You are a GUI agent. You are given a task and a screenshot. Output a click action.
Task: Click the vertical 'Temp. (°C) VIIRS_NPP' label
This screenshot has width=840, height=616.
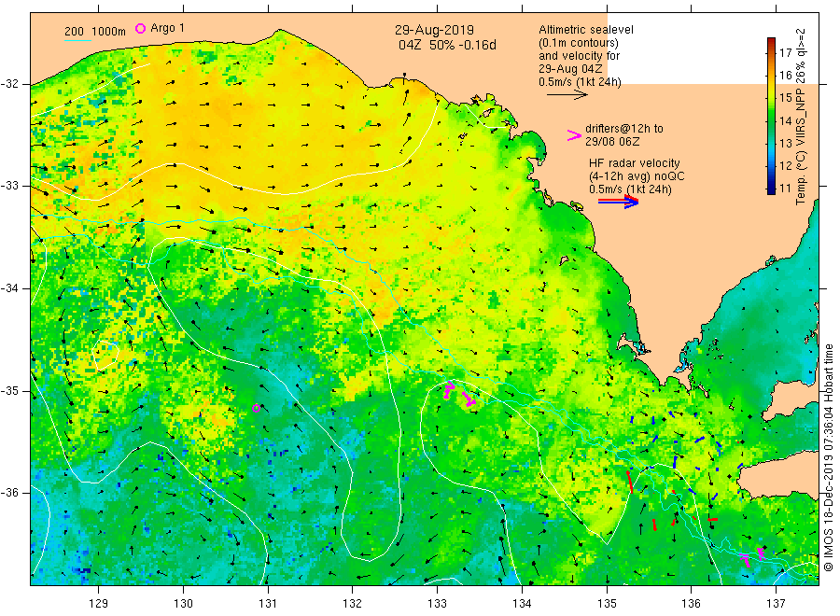801,145
